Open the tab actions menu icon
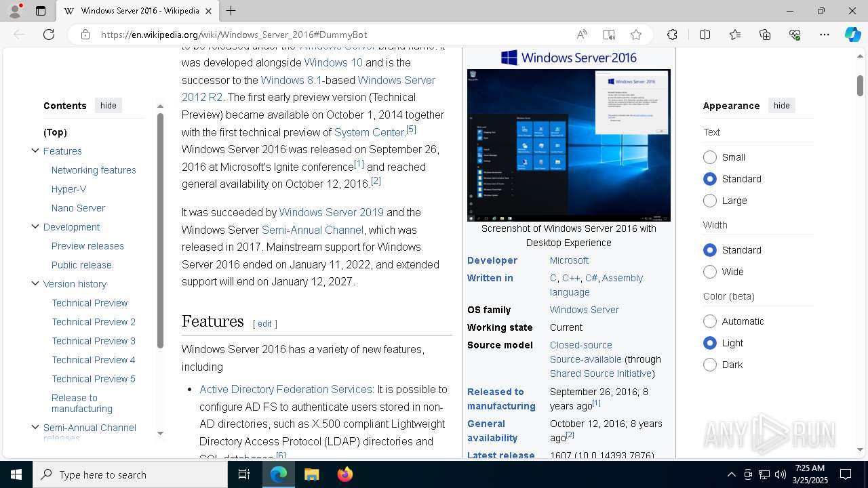 [x=41, y=11]
